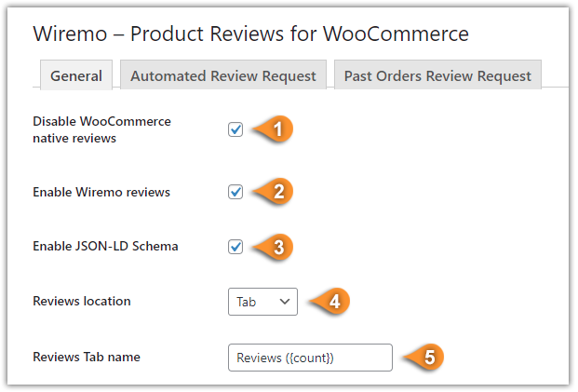The image size is (578, 392).
Task: Click the Reviews location label
Action: (x=82, y=301)
